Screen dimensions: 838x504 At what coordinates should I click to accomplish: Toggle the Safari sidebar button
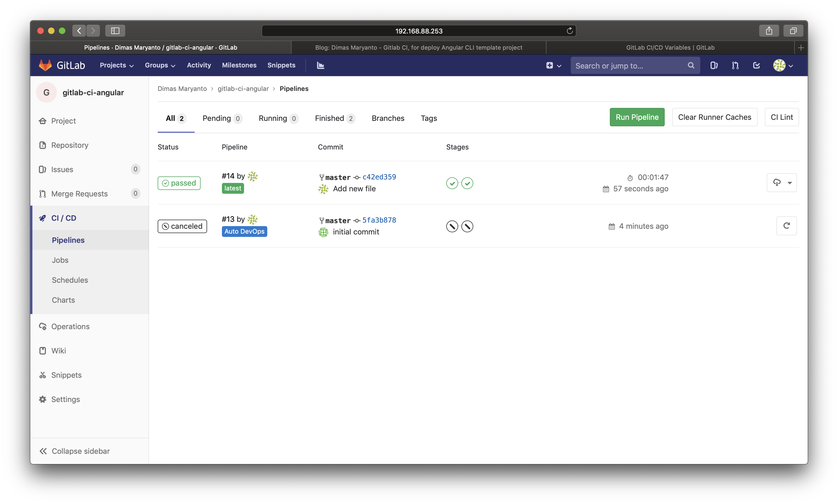(x=115, y=31)
